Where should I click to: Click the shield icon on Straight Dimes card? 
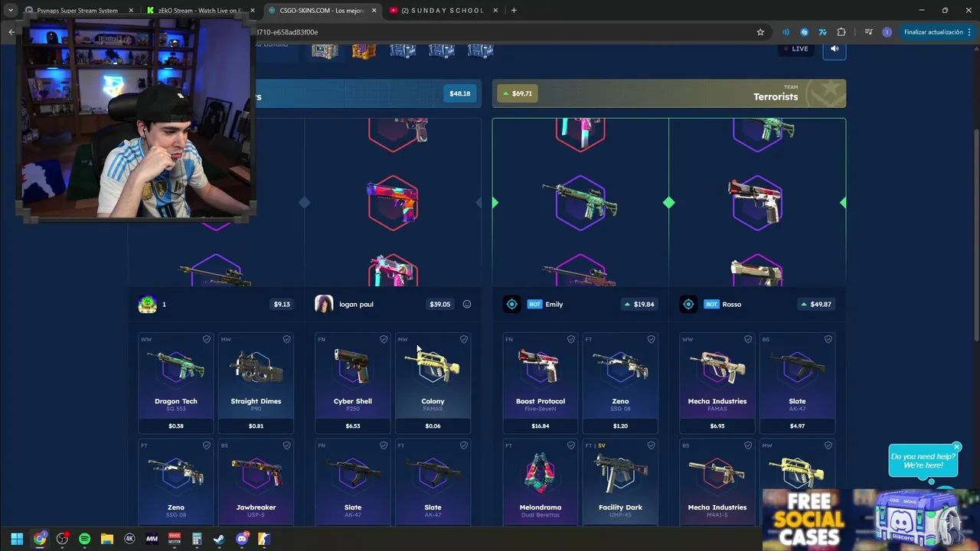(x=286, y=339)
